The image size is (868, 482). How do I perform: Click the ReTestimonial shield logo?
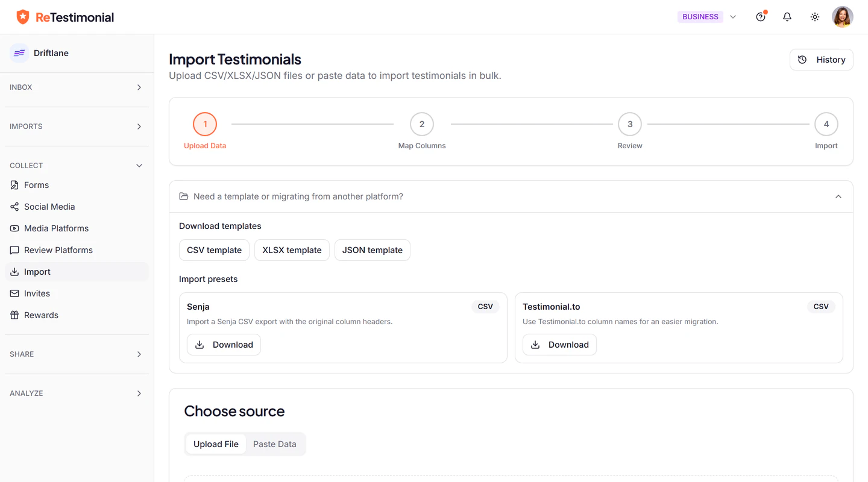23,17
